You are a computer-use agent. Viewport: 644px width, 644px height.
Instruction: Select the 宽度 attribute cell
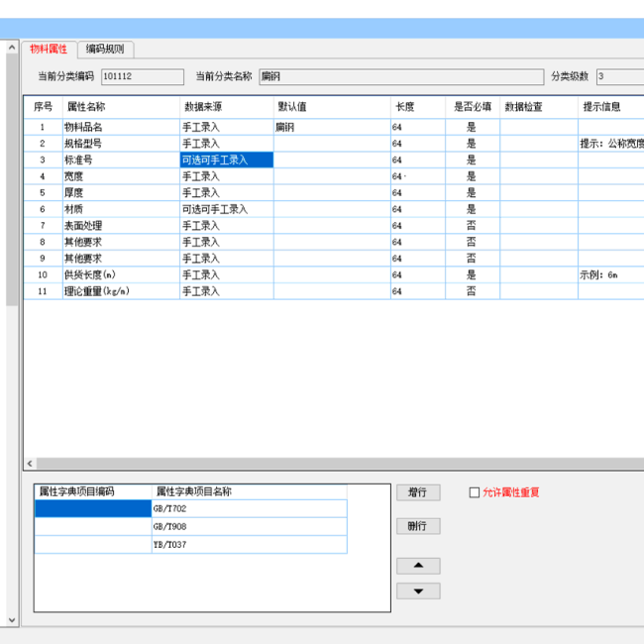coord(121,176)
